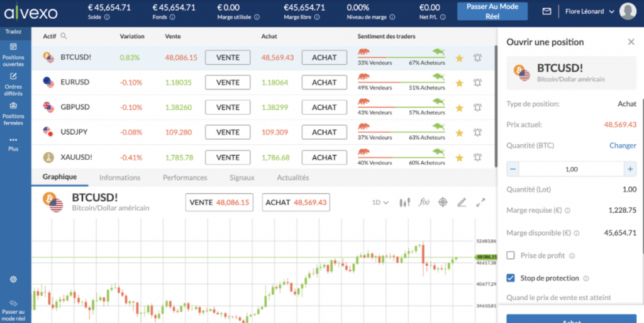Set price alert bell for EURUSD
This screenshot has height=323, width=644.
[x=477, y=82]
